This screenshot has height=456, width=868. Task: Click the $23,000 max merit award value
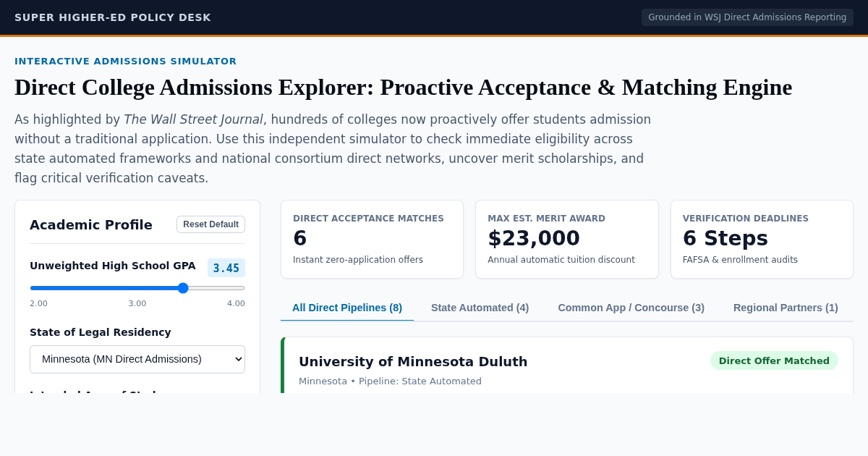coord(534,238)
